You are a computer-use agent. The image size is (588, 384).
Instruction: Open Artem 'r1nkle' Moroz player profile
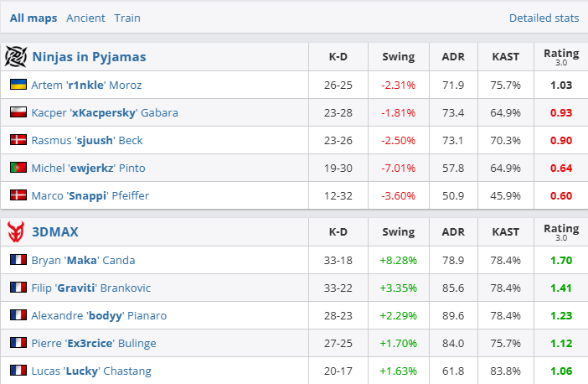point(86,85)
